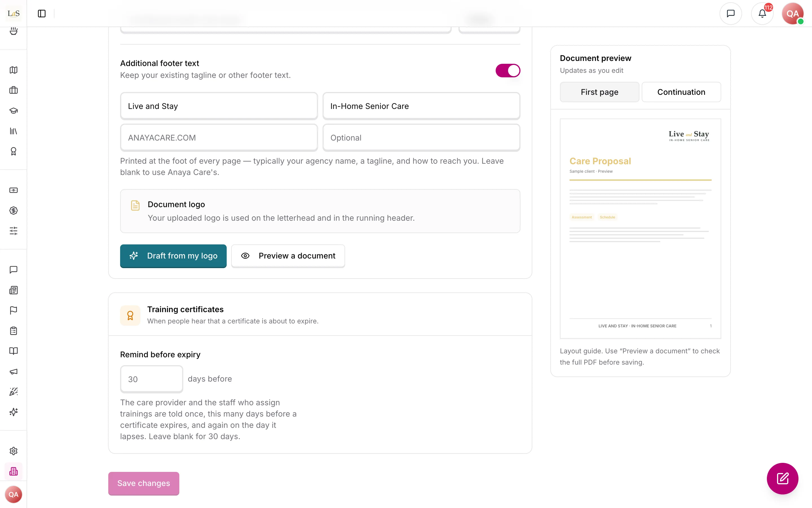Screen dimensions: 812x508
Task: Click Preview a document button
Action: point(288,256)
